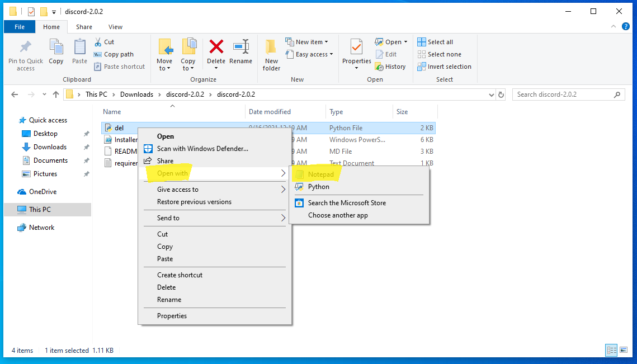Click the Home ribbon tab
637x364 pixels.
(51, 27)
